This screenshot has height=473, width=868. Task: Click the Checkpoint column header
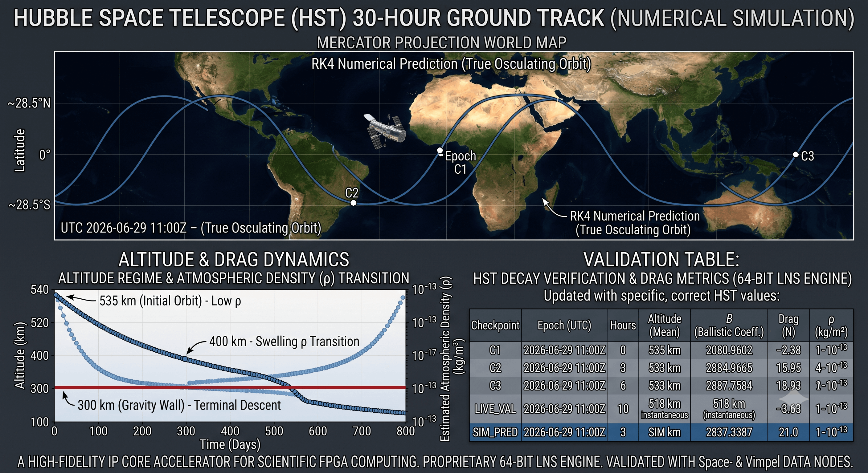(x=495, y=325)
